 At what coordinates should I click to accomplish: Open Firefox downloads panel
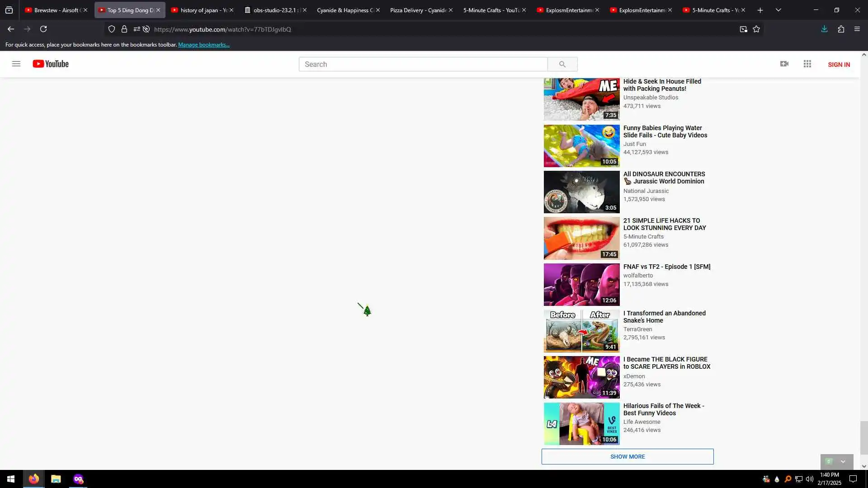click(x=824, y=29)
